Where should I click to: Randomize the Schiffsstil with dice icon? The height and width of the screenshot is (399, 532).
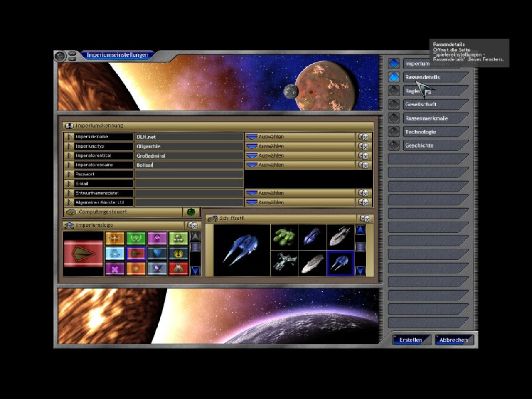pos(365,219)
